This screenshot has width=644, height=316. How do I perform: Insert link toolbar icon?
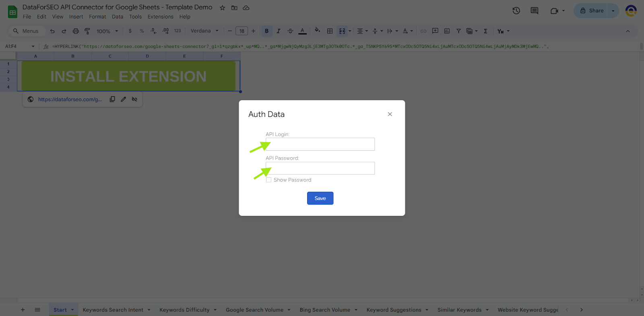[423, 31]
